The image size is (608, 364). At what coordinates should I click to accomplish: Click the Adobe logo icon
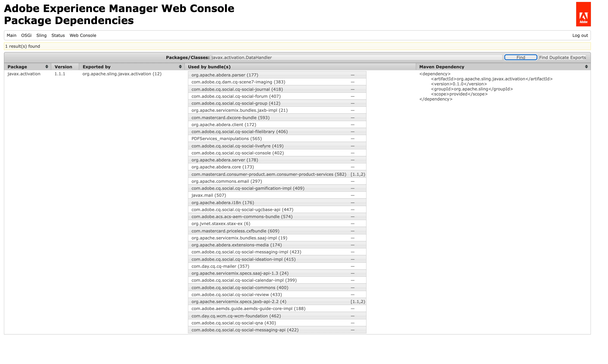tap(583, 14)
